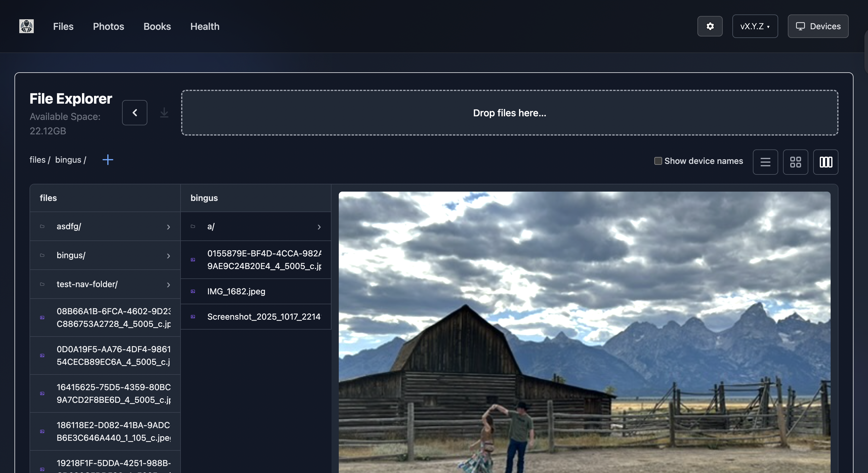Open the vX.Y.Z version dropdown

tap(755, 26)
